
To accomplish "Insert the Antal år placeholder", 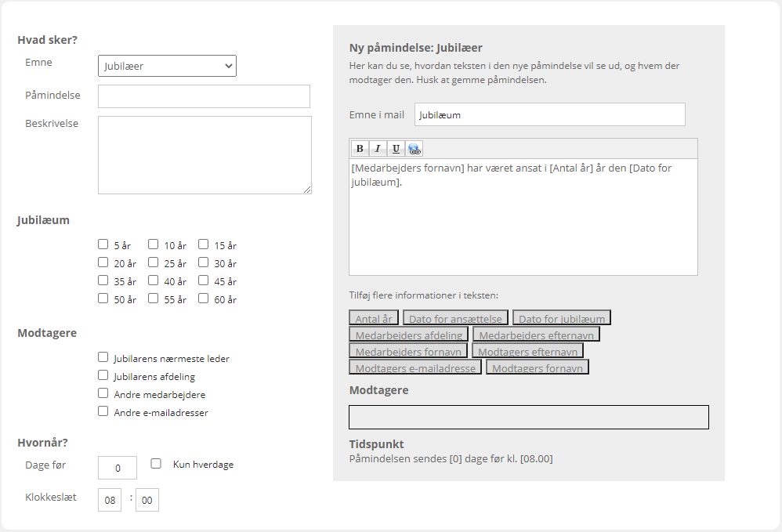I will 374,318.
